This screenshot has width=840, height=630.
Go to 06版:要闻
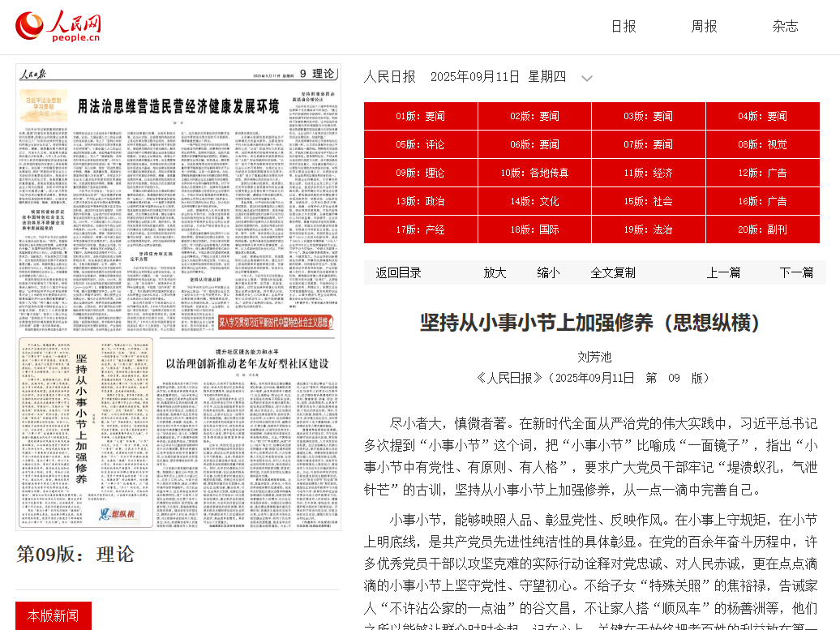click(x=534, y=144)
